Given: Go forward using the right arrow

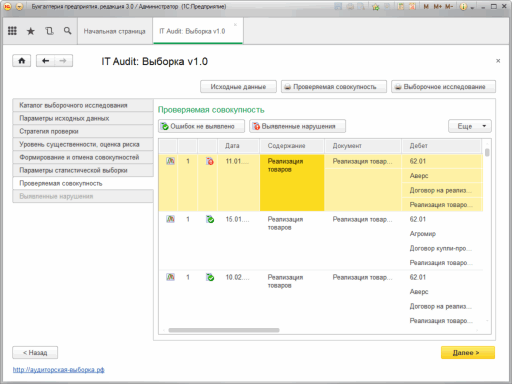Looking at the screenshot, I should click(63, 61).
